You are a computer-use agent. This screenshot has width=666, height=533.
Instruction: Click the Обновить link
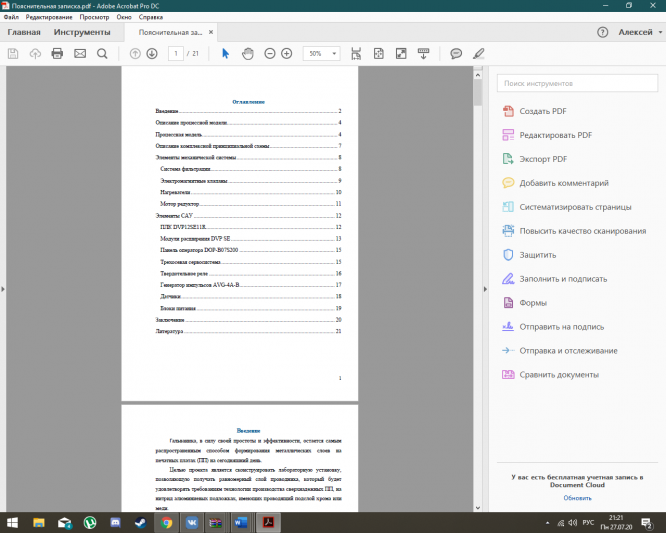point(577,497)
